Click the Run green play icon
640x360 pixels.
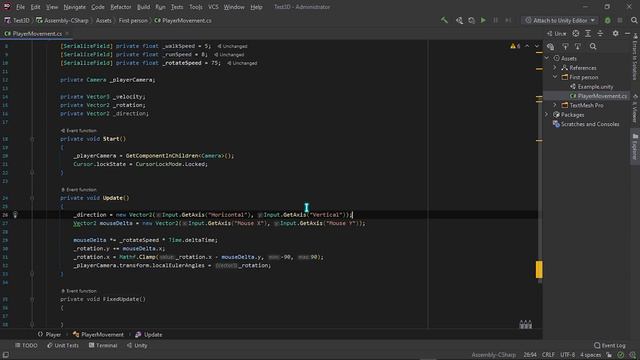pyautogui.click(x=483, y=20)
